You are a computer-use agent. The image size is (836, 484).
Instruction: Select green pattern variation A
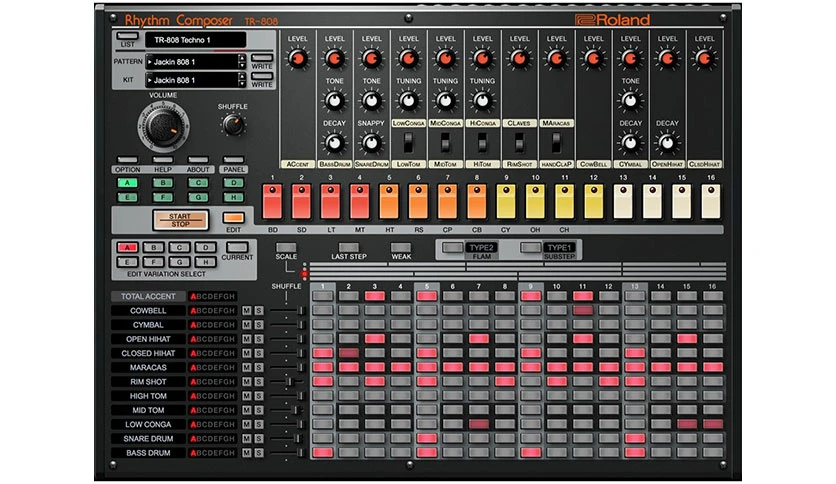(127, 183)
